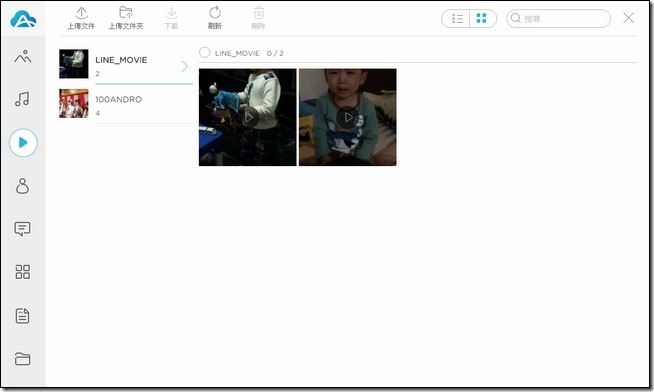Select all LINE_MOVIE videos radio button
Screen dimensions: 654x392
(204, 53)
